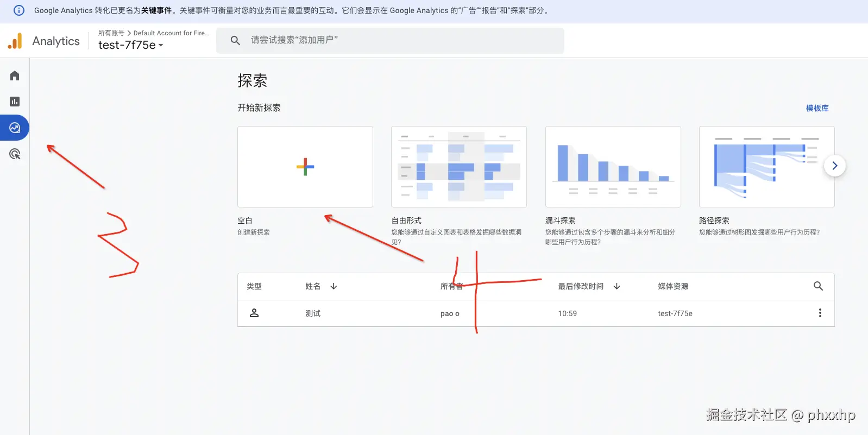The height and width of the screenshot is (435, 868).
Task: Click Default Account for Fire breadcrumb
Action: point(171,33)
